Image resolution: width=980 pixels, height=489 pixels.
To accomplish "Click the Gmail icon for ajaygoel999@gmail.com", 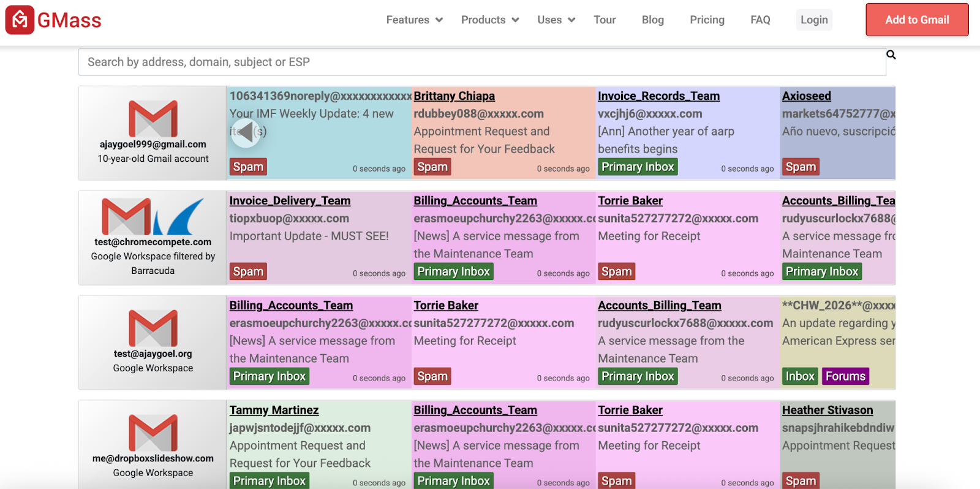I will [x=153, y=119].
